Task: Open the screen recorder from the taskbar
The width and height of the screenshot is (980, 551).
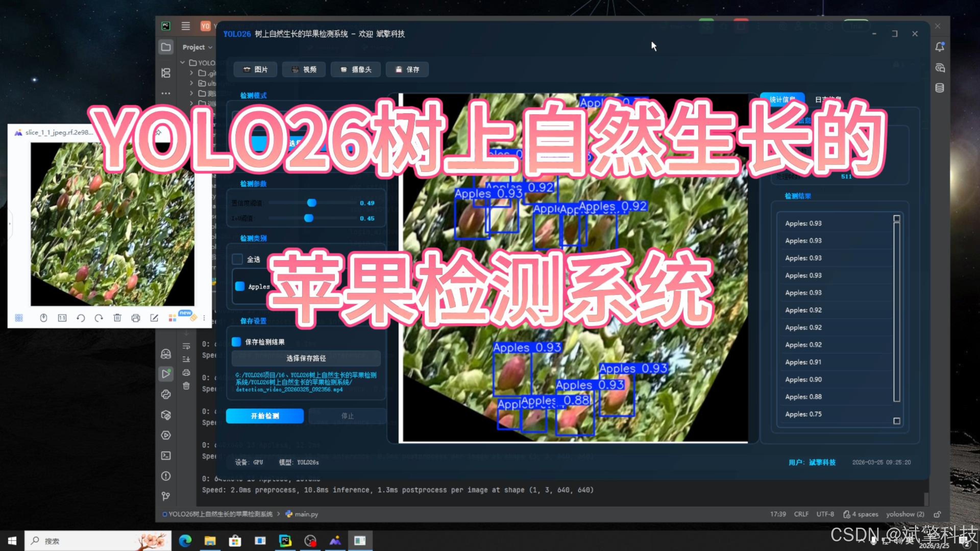Action: tap(310, 540)
